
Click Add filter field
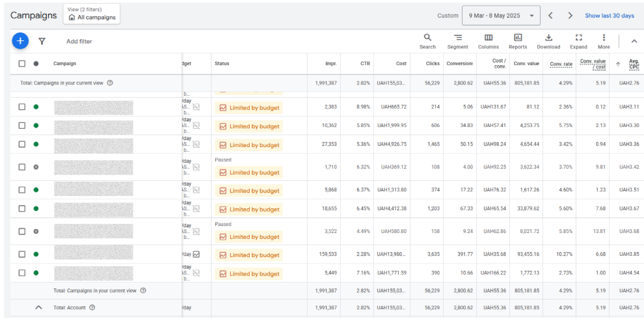79,41
